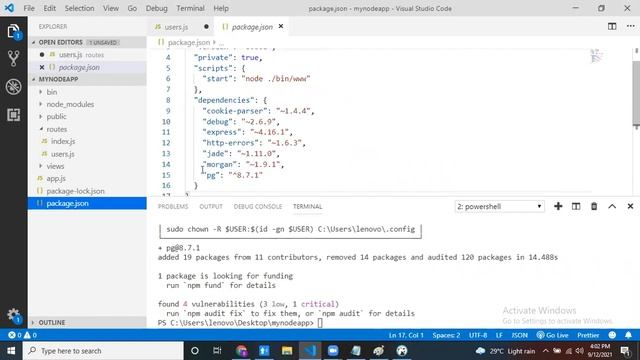
Task: Open the Go menu
Action: [x=132, y=8]
